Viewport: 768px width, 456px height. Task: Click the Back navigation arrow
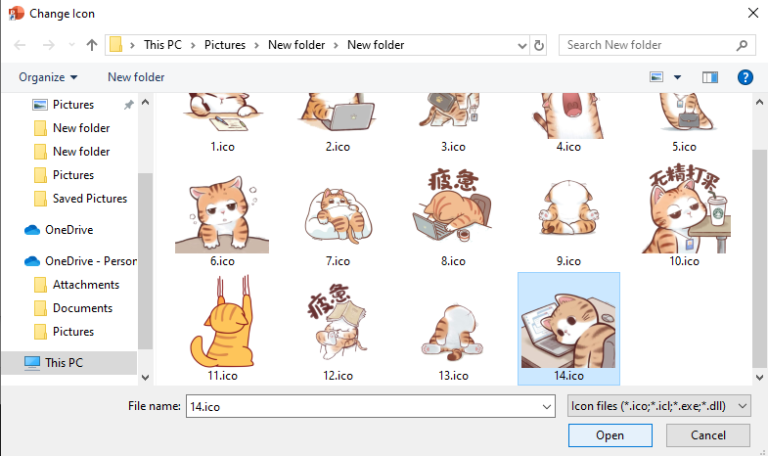(x=20, y=45)
